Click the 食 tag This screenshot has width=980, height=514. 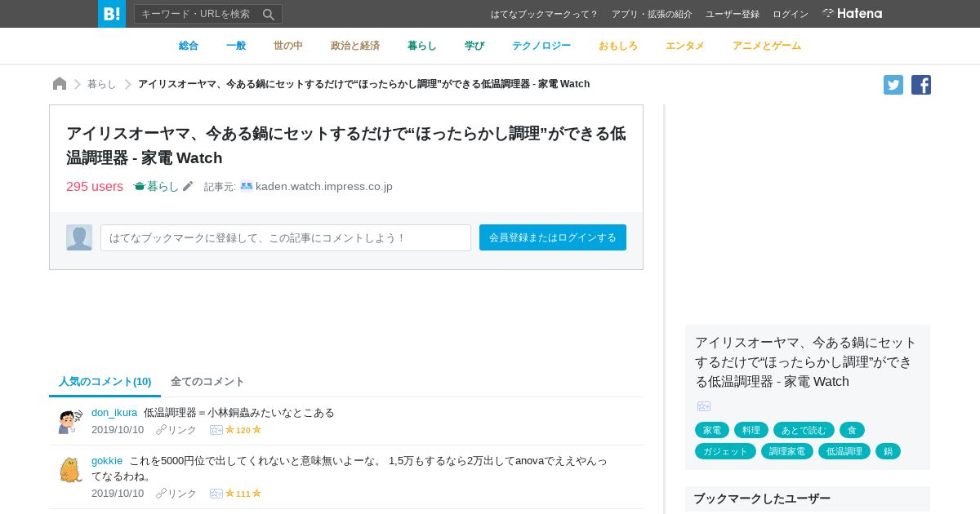tap(852, 430)
